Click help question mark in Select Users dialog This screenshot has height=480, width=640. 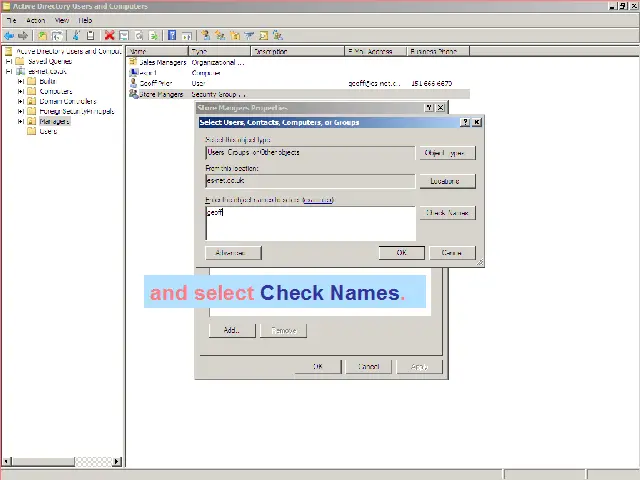[464, 122]
